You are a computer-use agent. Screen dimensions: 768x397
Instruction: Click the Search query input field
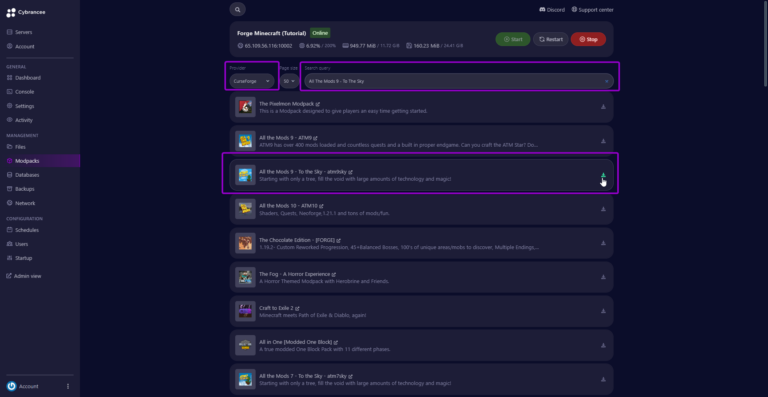click(459, 81)
